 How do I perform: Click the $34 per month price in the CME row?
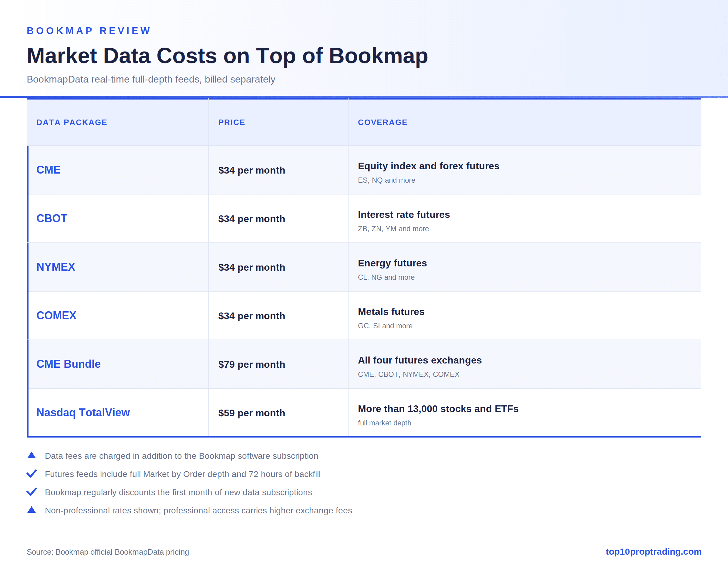[x=252, y=170]
